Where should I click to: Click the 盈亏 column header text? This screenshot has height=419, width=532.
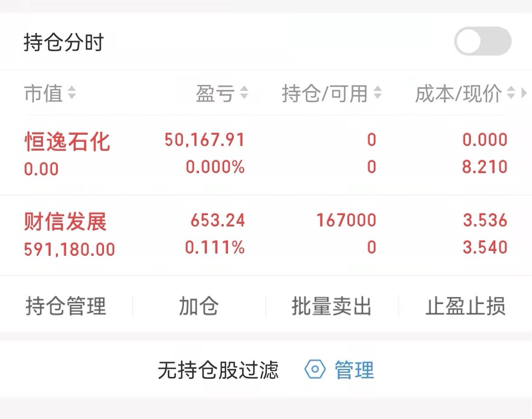(x=215, y=93)
